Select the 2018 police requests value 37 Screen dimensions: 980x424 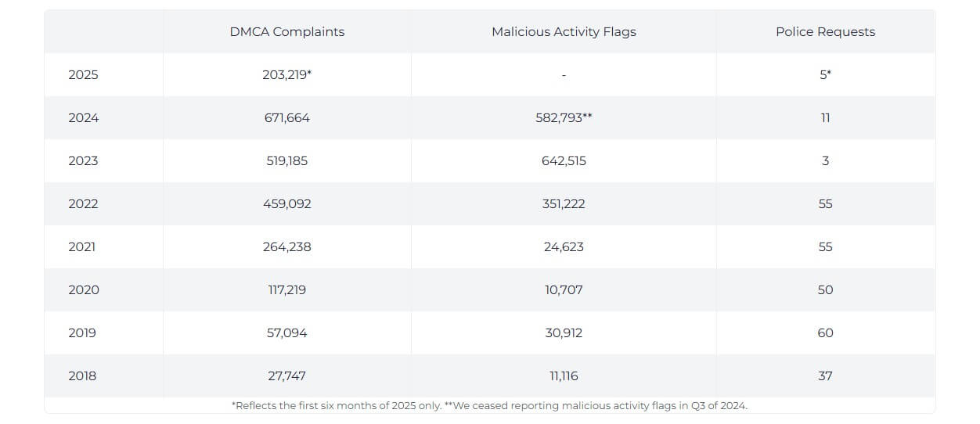pyautogui.click(x=825, y=376)
